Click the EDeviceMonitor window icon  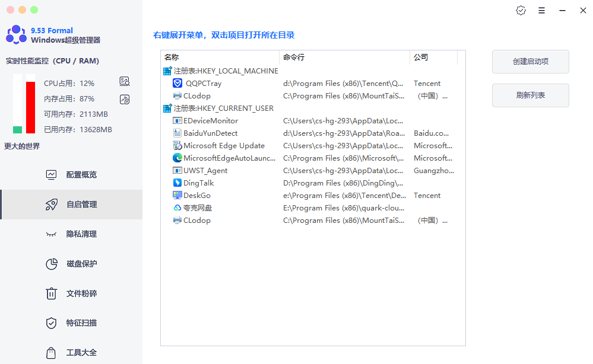177,120
